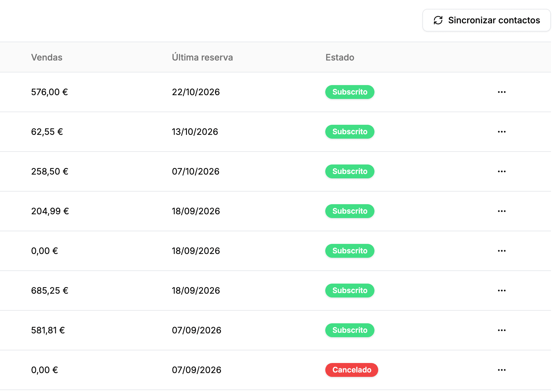Click the Subscrito badge in the 685,25 € row
Viewport: 556px width, 392px height.
pos(350,291)
